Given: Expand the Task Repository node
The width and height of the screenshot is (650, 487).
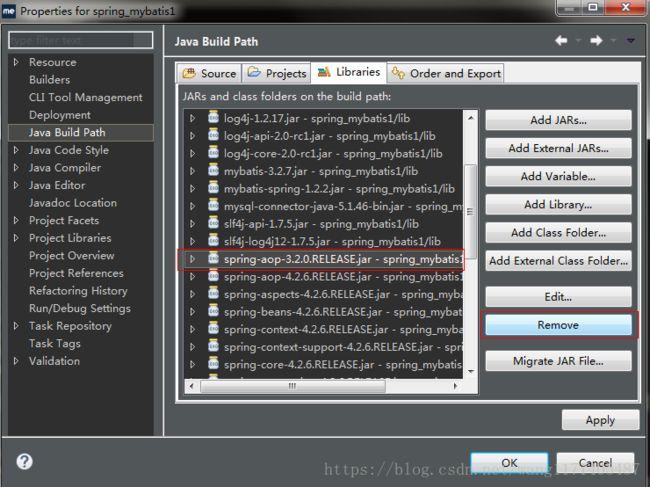Looking at the screenshot, I should click(x=16, y=326).
